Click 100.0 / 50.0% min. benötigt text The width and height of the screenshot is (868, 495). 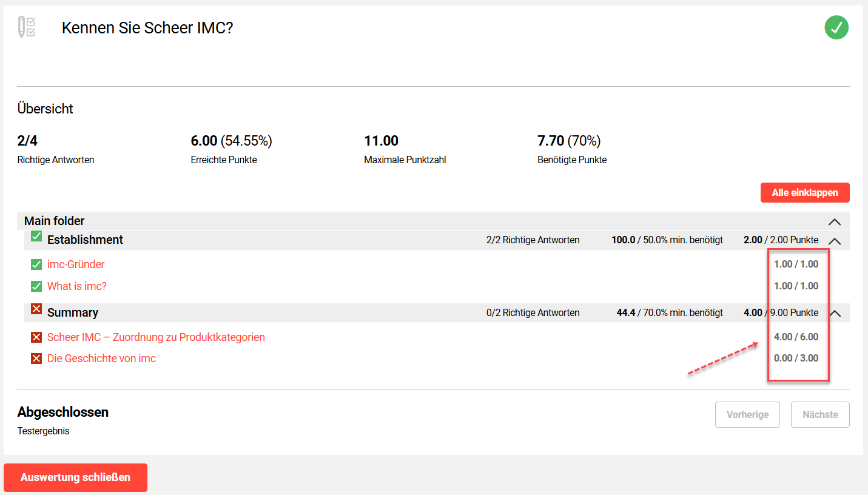667,240
